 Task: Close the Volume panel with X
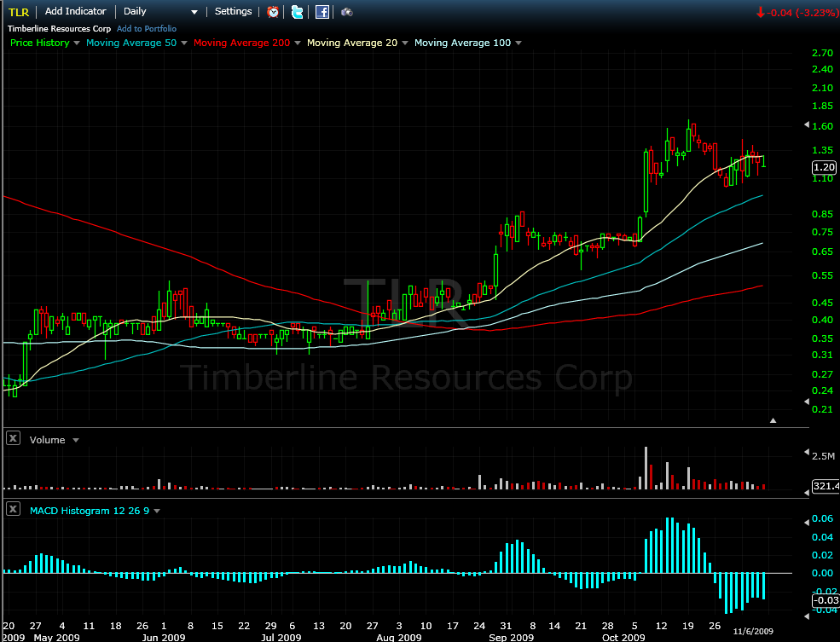click(x=13, y=438)
